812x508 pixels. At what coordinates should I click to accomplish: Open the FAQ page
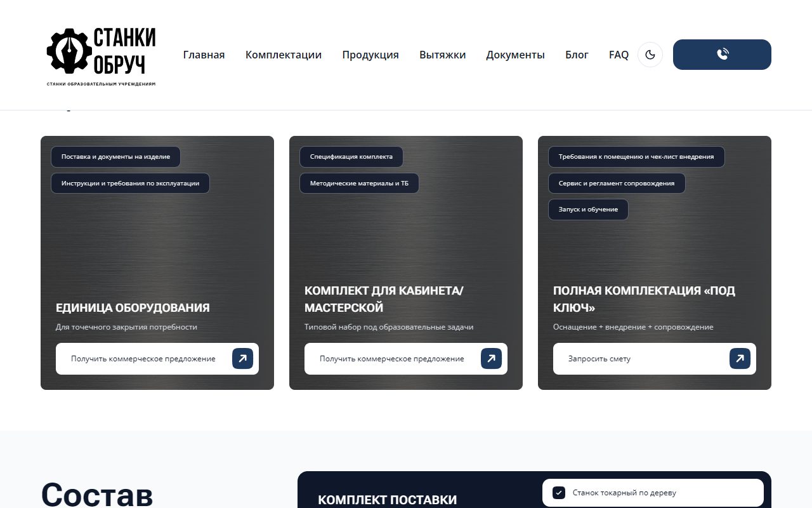pyautogui.click(x=619, y=55)
